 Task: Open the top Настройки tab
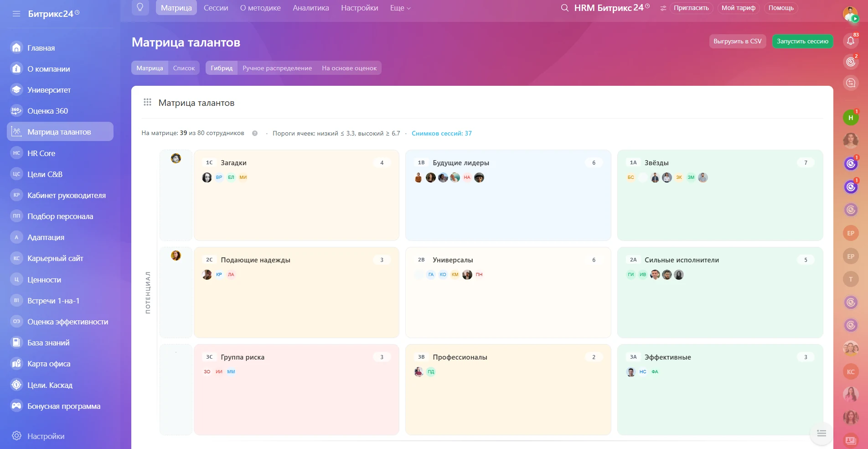click(x=360, y=8)
